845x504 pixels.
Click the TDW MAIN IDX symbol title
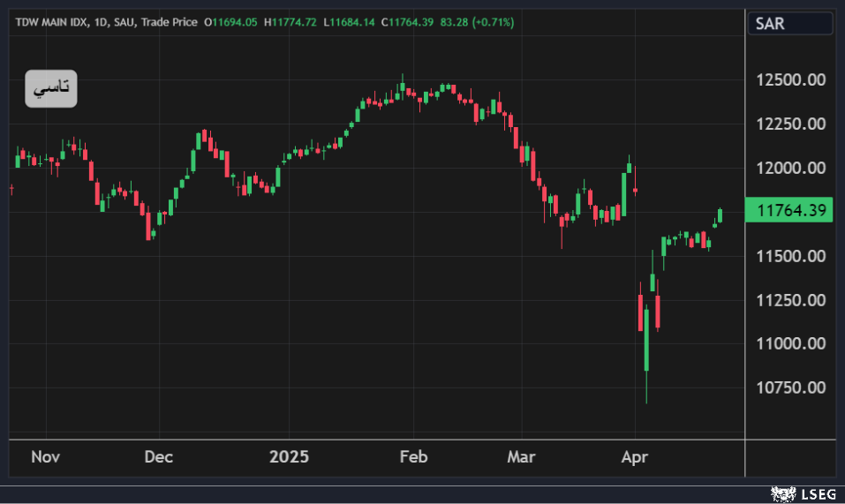[x=52, y=22]
